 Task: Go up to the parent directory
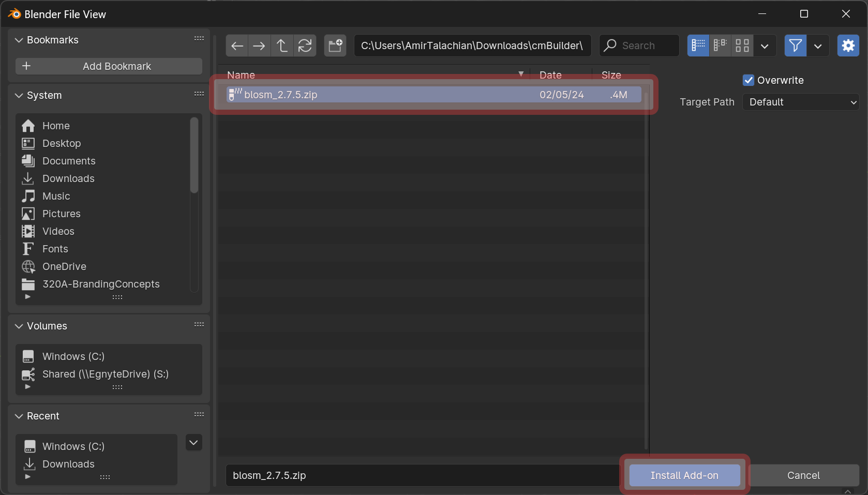282,46
